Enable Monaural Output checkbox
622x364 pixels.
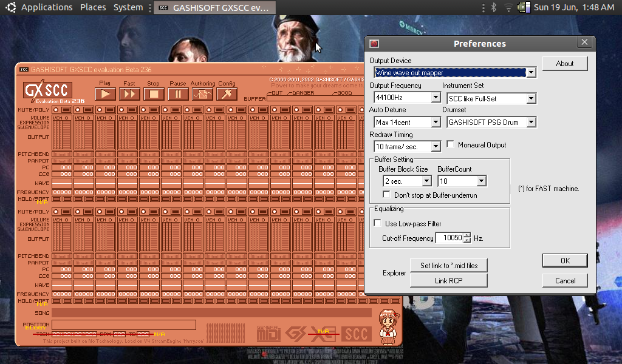(x=451, y=145)
